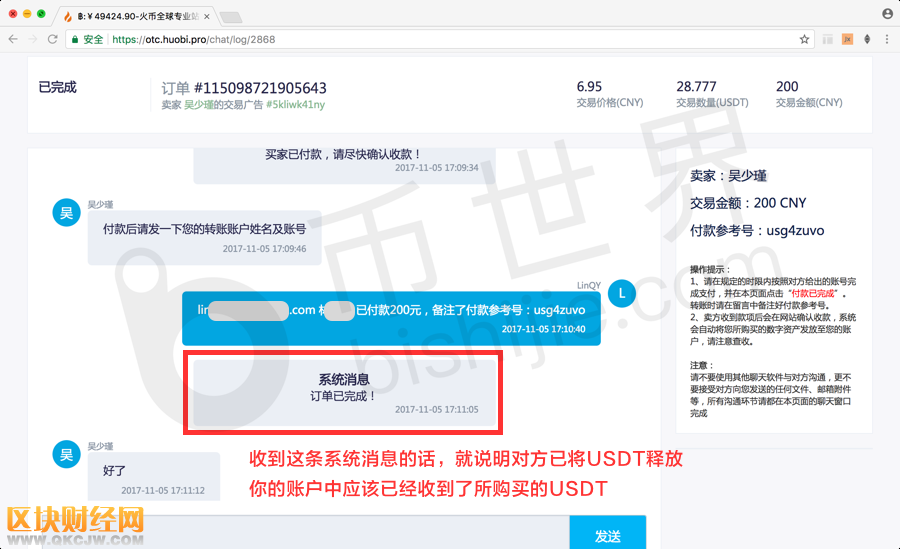
Task: Click the dark diamond extension icon
Action: point(867,39)
